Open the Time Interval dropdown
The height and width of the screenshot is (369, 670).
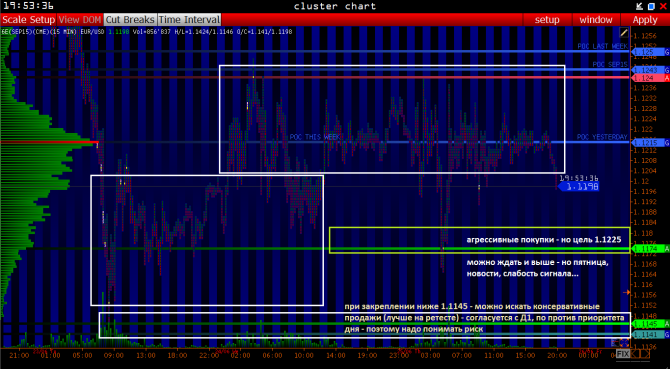[189, 20]
